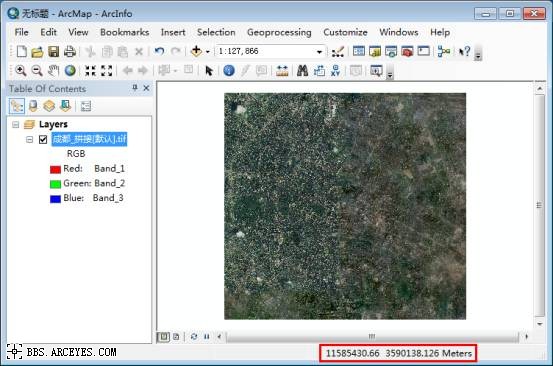Uncheck the 成都_拼接 layer visibility checkbox

click(x=43, y=139)
